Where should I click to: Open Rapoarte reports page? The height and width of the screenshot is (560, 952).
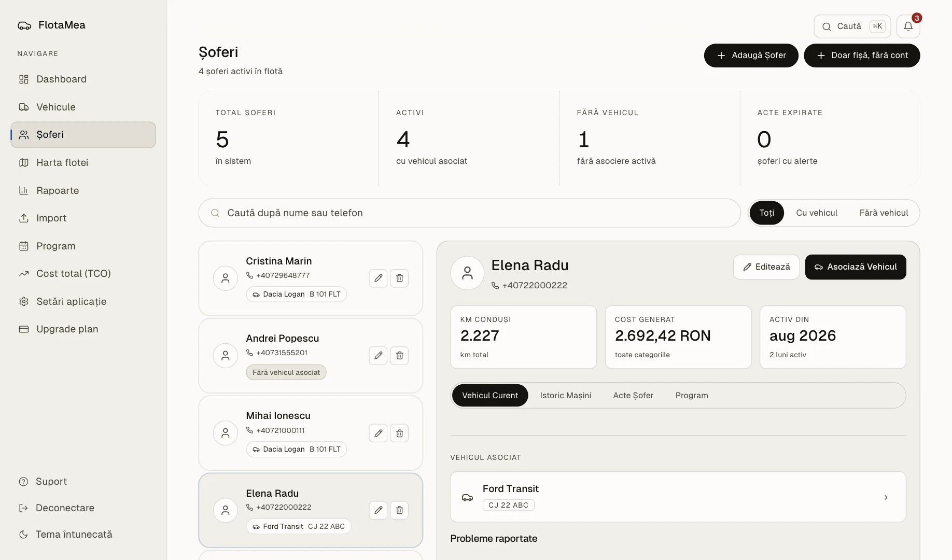(83, 191)
